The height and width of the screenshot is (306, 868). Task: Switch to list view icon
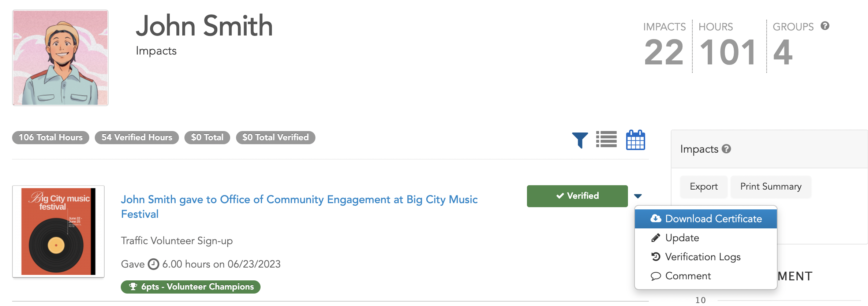pos(606,139)
